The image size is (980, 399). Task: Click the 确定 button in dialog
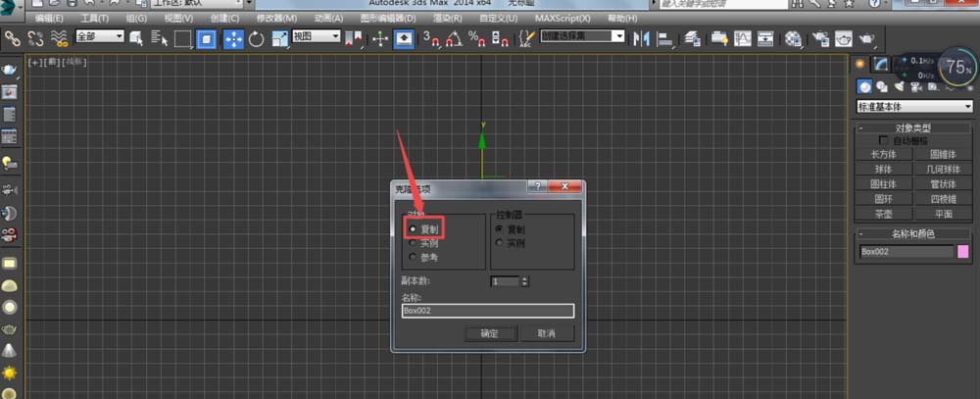(x=490, y=333)
